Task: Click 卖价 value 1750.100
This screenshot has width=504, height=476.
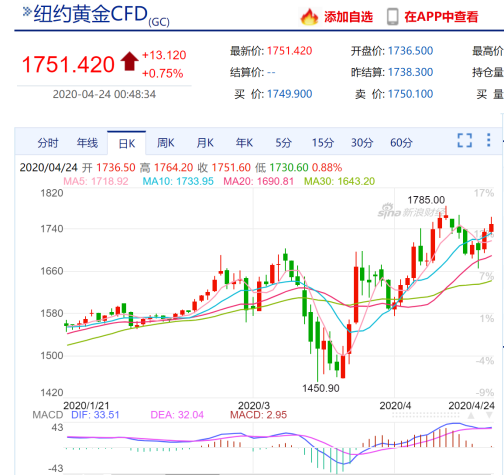Action: [410, 94]
